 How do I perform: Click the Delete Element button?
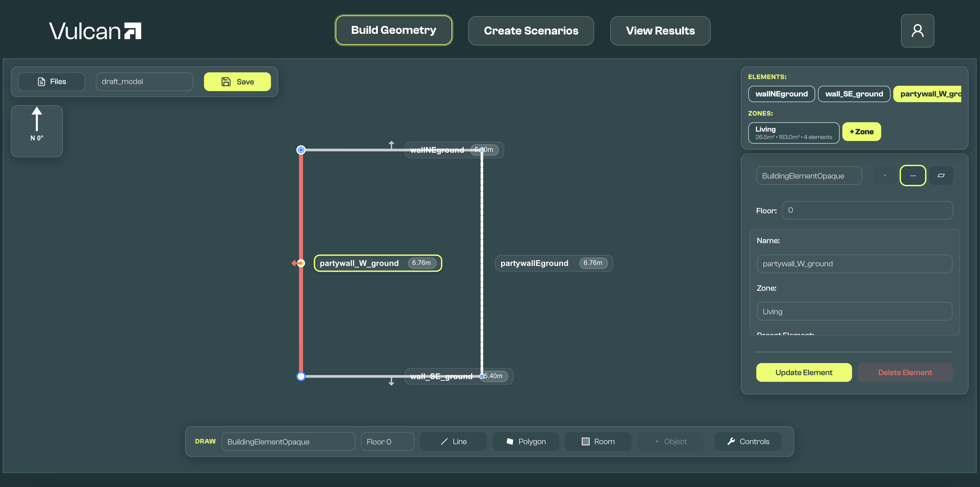pyautogui.click(x=905, y=372)
